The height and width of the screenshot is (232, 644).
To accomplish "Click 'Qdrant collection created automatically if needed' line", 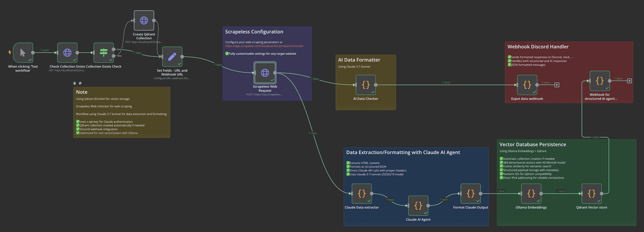I will pyautogui.click(x=110, y=125).
